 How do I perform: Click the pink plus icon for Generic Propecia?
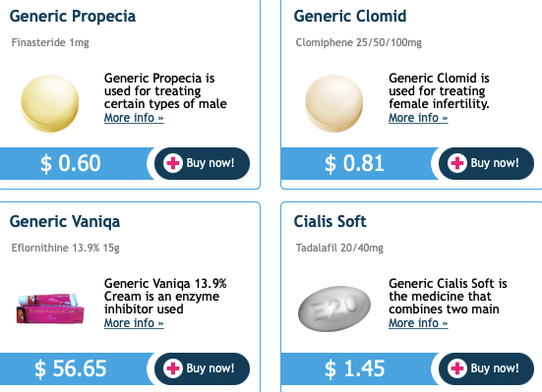point(173,163)
